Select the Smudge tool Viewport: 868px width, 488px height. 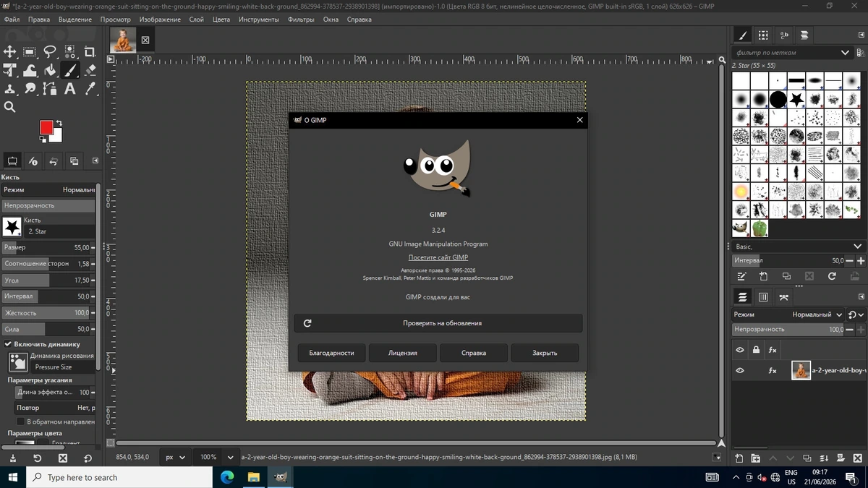(x=30, y=89)
